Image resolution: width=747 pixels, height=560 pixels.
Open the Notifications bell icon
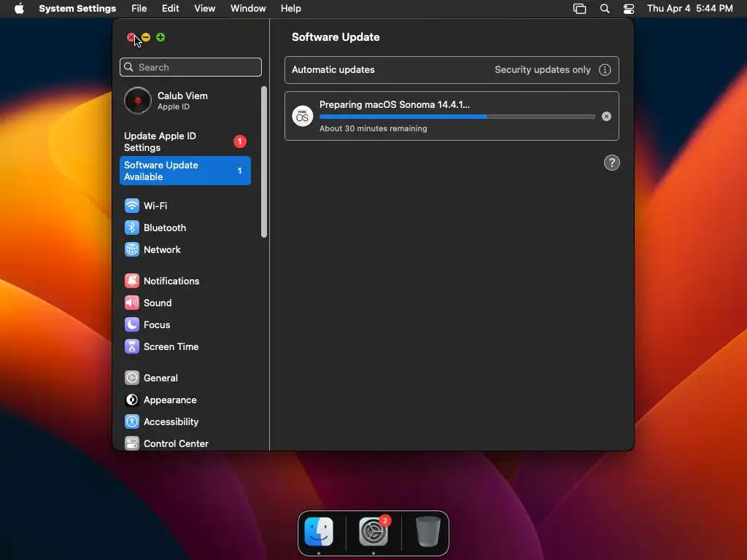tap(131, 281)
